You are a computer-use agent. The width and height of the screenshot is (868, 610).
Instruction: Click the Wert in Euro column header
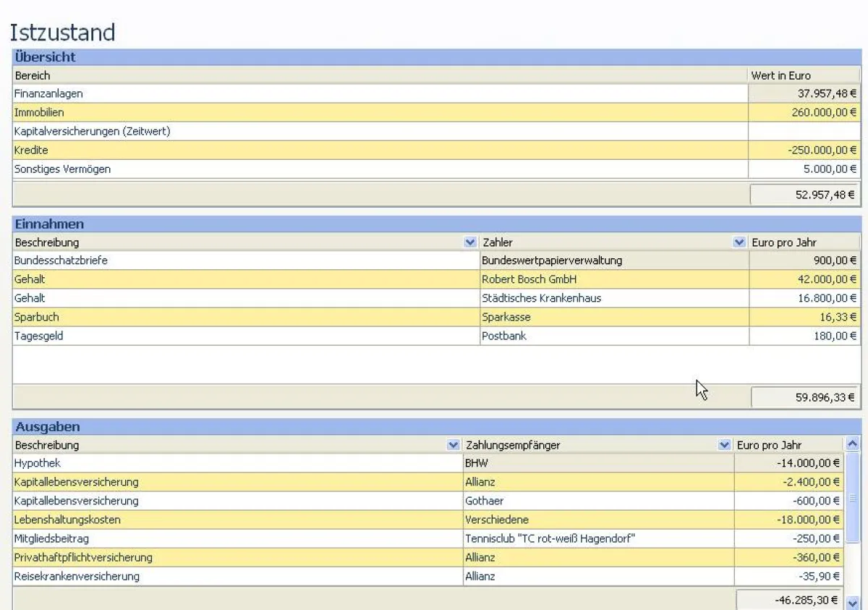click(780, 75)
